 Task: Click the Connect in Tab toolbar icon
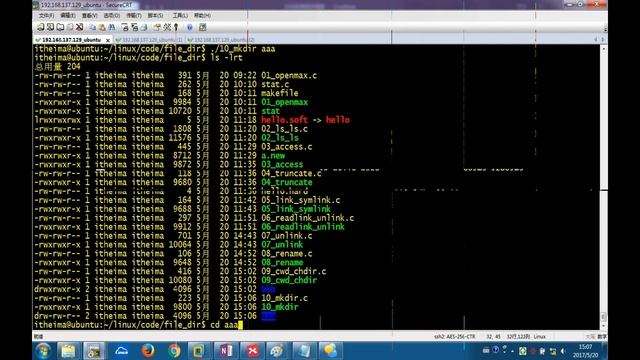point(60,27)
